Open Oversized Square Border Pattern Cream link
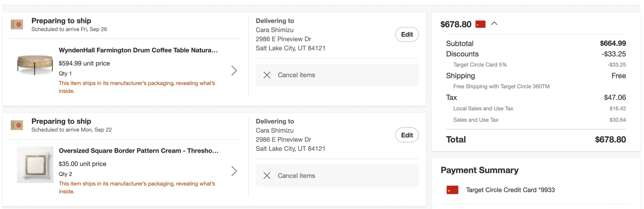The width and height of the screenshot is (644, 209). click(x=138, y=151)
